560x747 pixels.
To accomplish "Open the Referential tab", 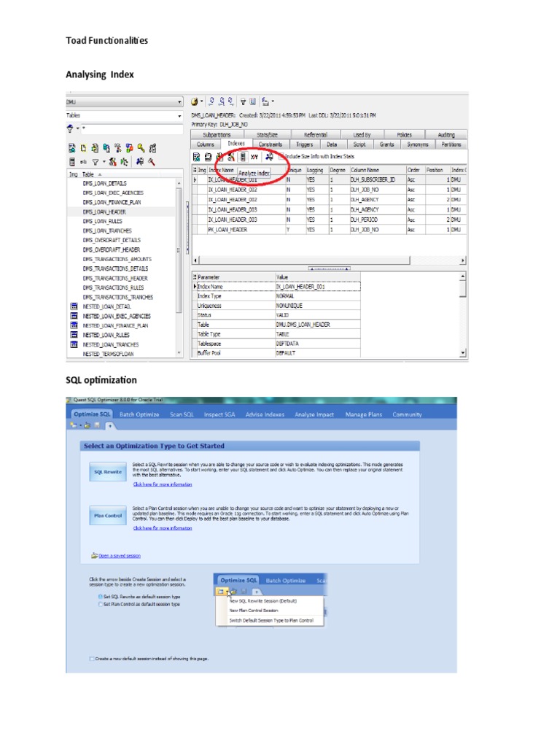I will [x=316, y=135].
